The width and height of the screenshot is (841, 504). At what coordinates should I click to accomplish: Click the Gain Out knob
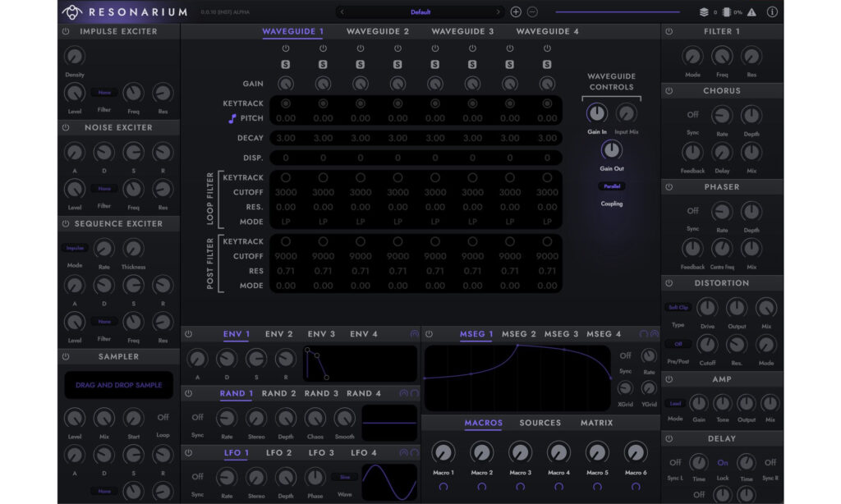(611, 150)
